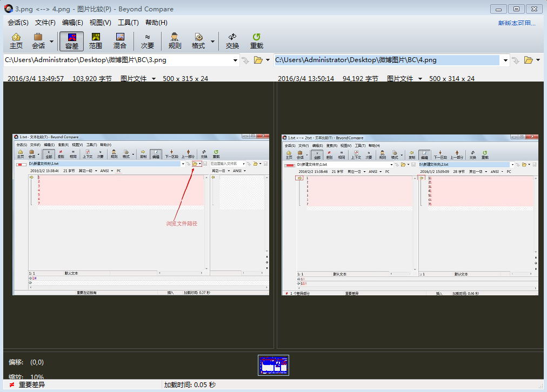Screen dimensions: 547x392
Task: Expand the 会话 button dropdown arrow
Action: coord(52,41)
